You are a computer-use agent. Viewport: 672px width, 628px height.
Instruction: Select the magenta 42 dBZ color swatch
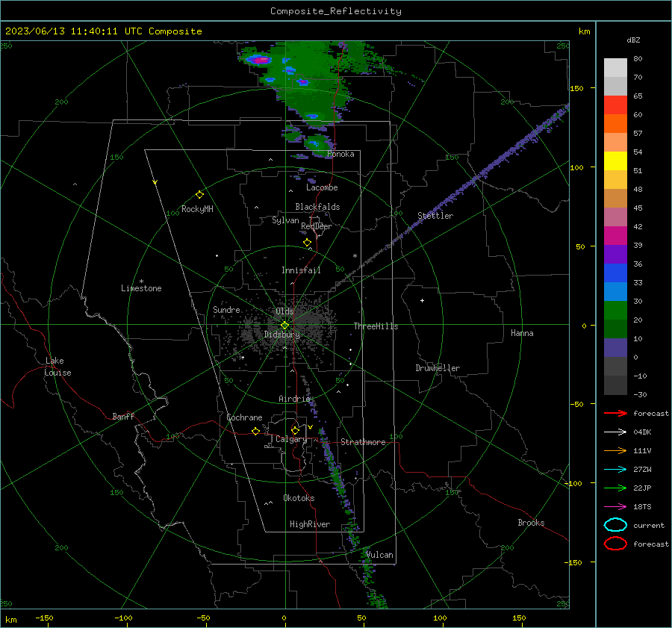point(615,235)
